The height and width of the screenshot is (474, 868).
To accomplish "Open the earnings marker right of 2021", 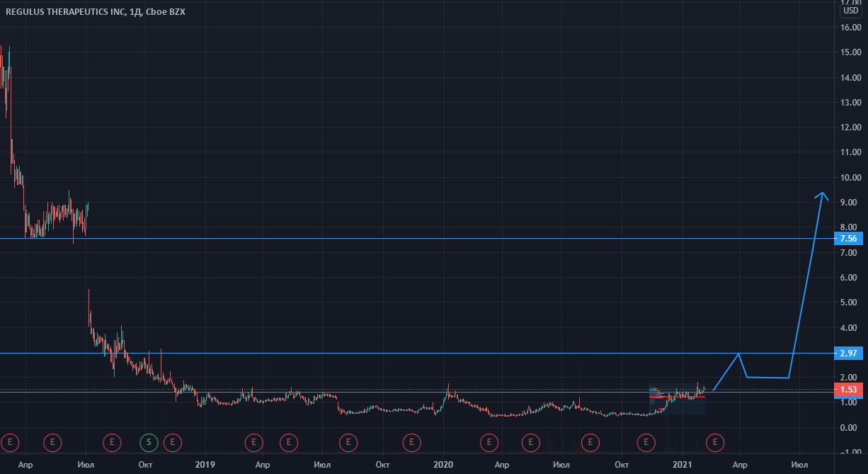I will [x=716, y=442].
